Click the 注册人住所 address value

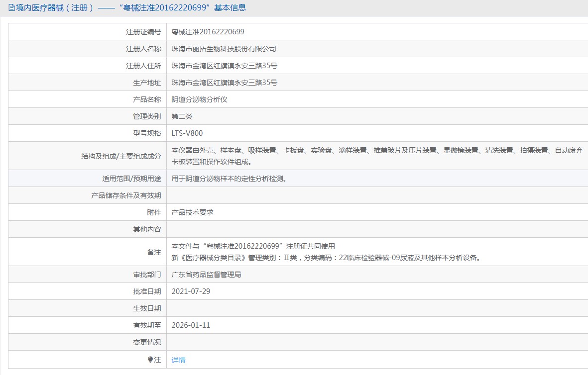coord(224,66)
